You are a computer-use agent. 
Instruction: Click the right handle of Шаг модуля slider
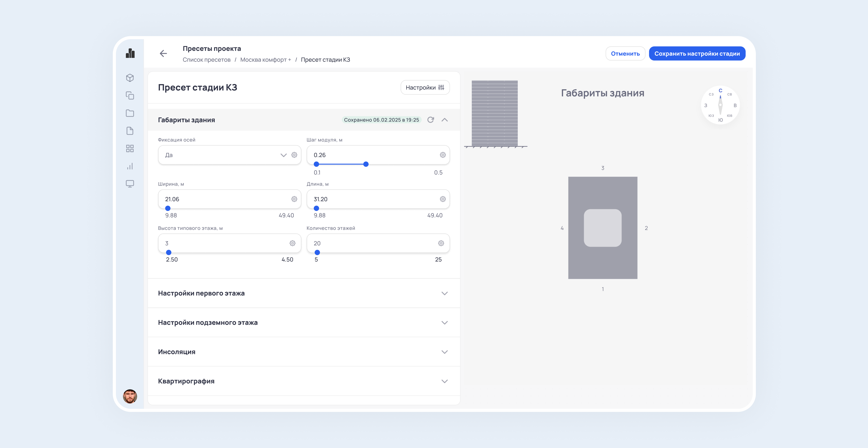366,164
